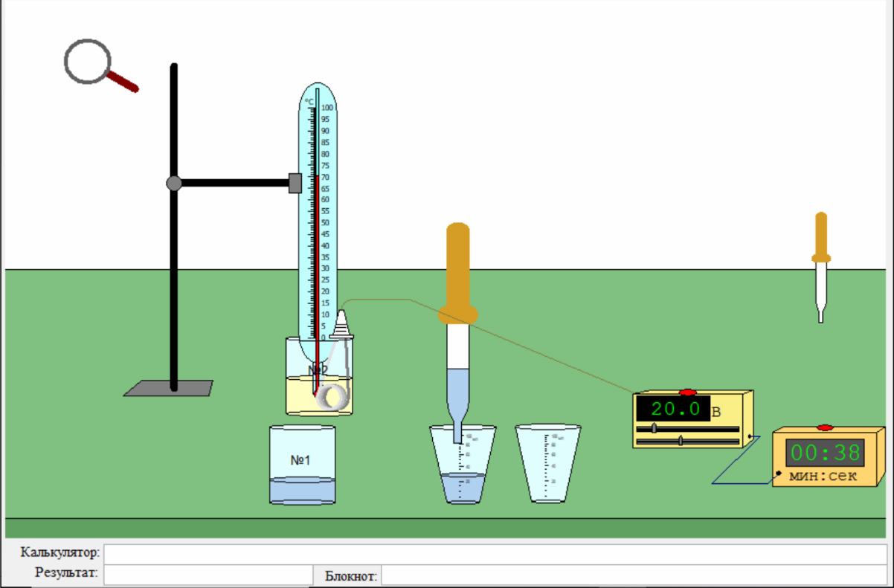Click the grey clamp holding the thermometer
Screen dimensions: 894x588
(x=295, y=183)
